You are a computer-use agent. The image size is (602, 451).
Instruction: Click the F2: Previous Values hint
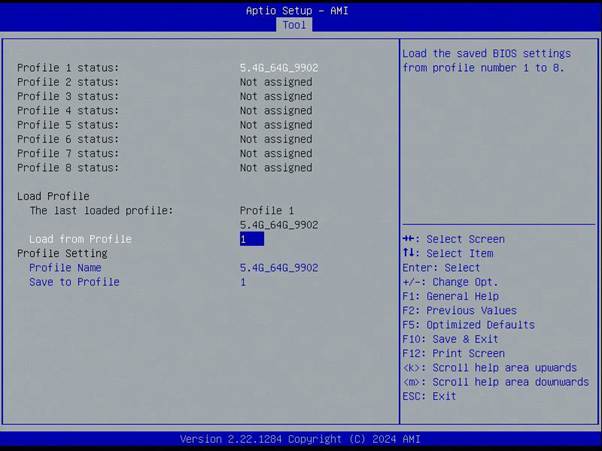[460, 311]
